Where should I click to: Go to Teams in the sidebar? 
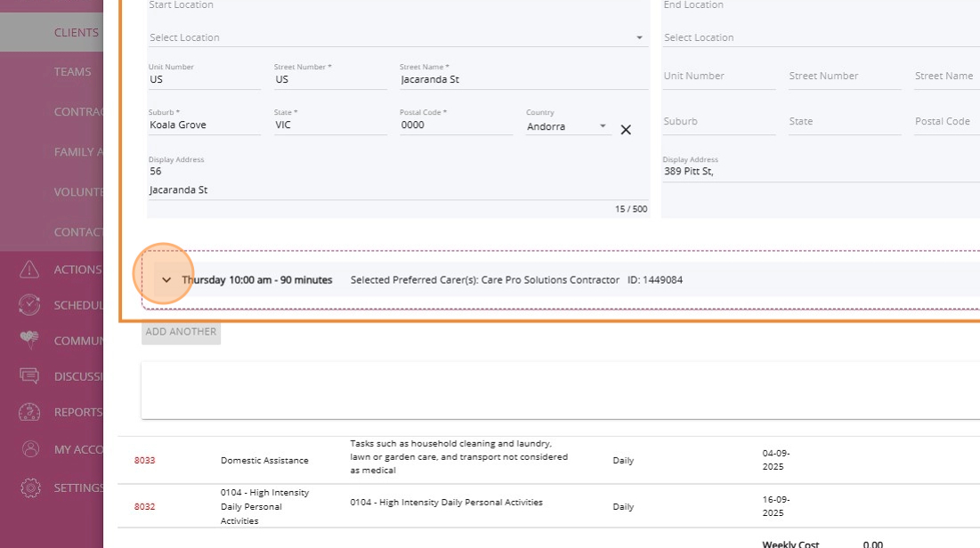click(x=72, y=72)
